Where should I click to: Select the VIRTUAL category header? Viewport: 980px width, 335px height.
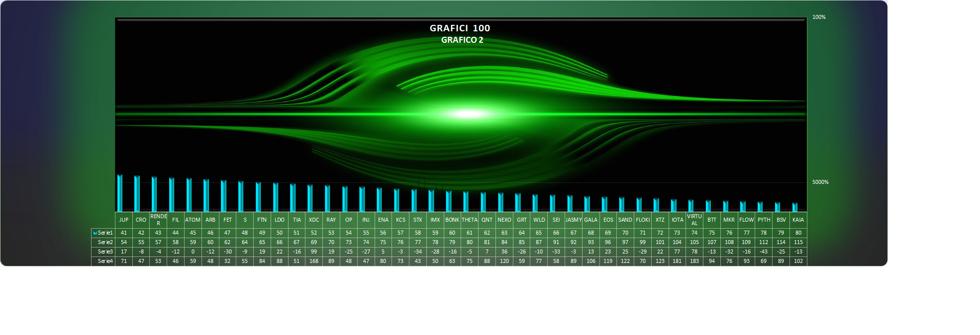tap(694, 220)
